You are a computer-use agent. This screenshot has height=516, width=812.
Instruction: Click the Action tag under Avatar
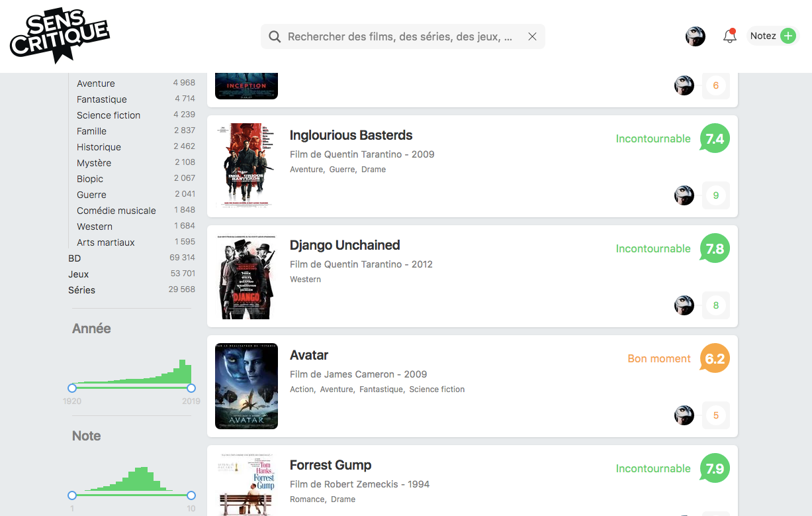click(x=301, y=389)
